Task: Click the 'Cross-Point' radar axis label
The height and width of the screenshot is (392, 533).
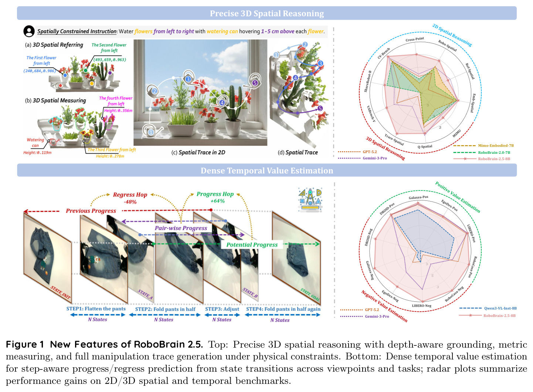Action: (x=415, y=39)
